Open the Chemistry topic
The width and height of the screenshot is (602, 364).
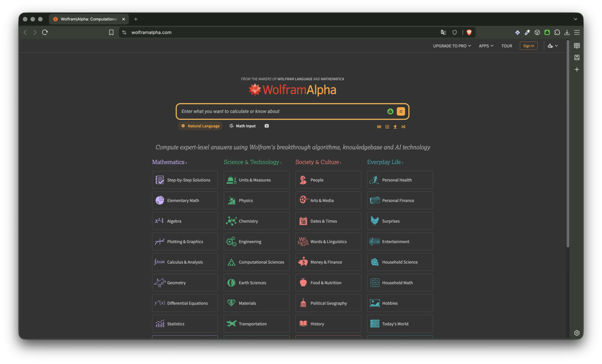coord(257,221)
